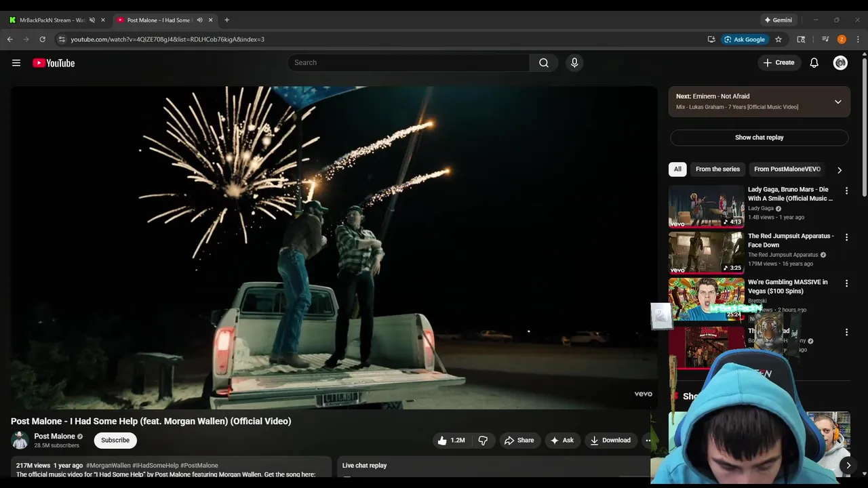Close the Post Malone tab
The width and height of the screenshot is (868, 488).
click(x=210, y=20)
